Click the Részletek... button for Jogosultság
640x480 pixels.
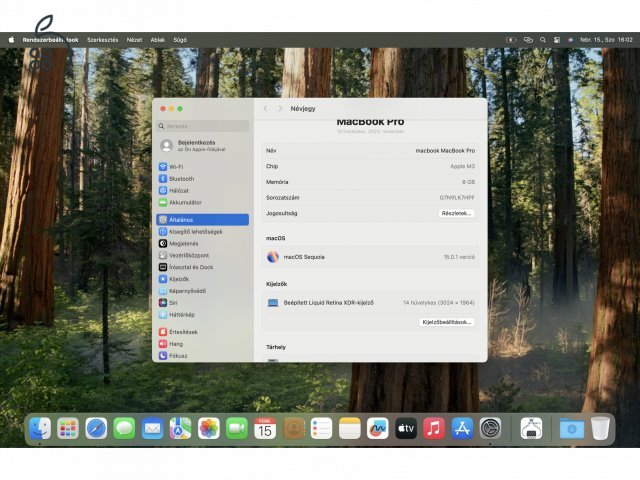coord(456,213)
